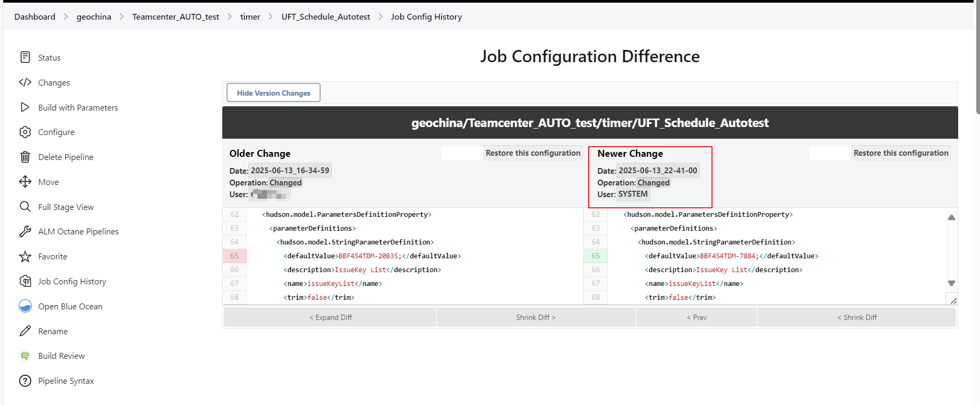The image size is (980, 405).
Task: Click the Move arrows icon
Action: click(25, 182)
